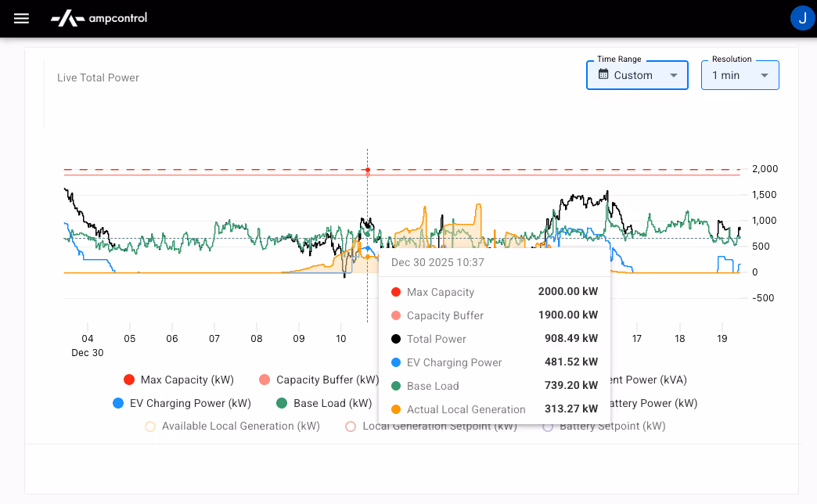Open the Time Range dropdown
This screenshot has width=817, height=504.
(x=637, y=75)
